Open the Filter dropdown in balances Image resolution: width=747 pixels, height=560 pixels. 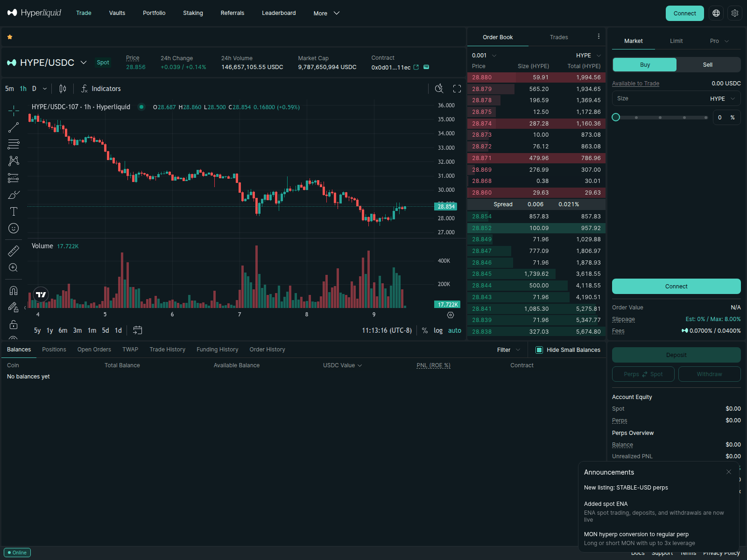pyautogui.click(x=508, y=350)
